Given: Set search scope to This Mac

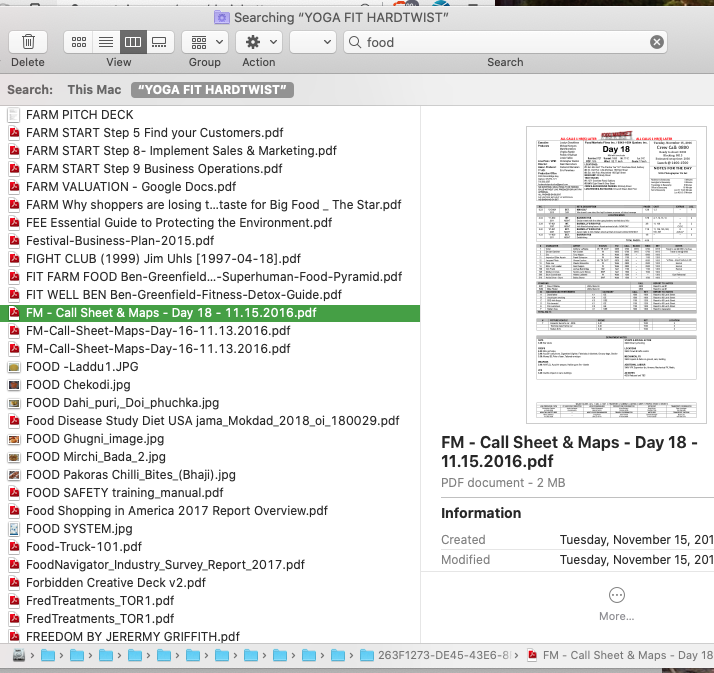Looking at the screenshot, I should tap(94, 90).
